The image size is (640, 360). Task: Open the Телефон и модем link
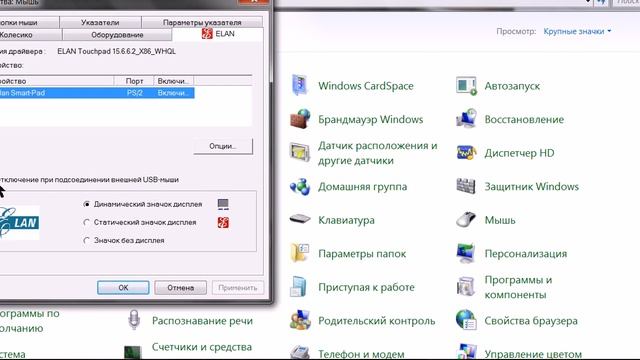coord(361,354)
